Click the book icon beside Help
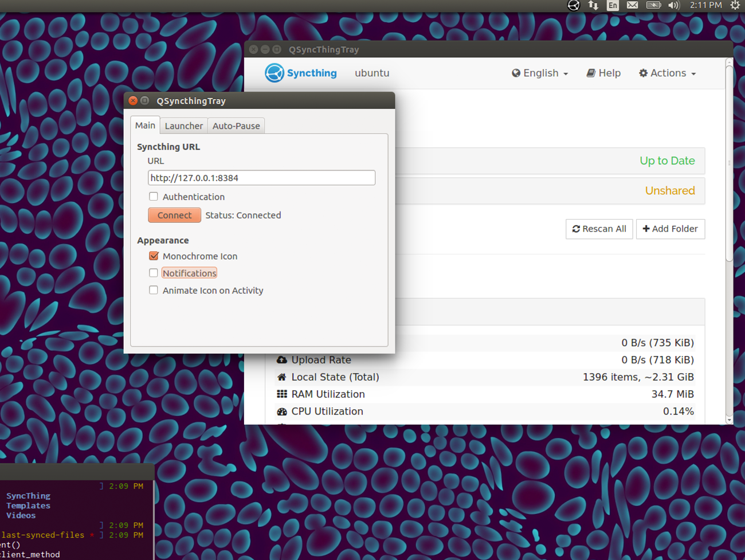Screen dimensions: 745x560 pos(591,73)
